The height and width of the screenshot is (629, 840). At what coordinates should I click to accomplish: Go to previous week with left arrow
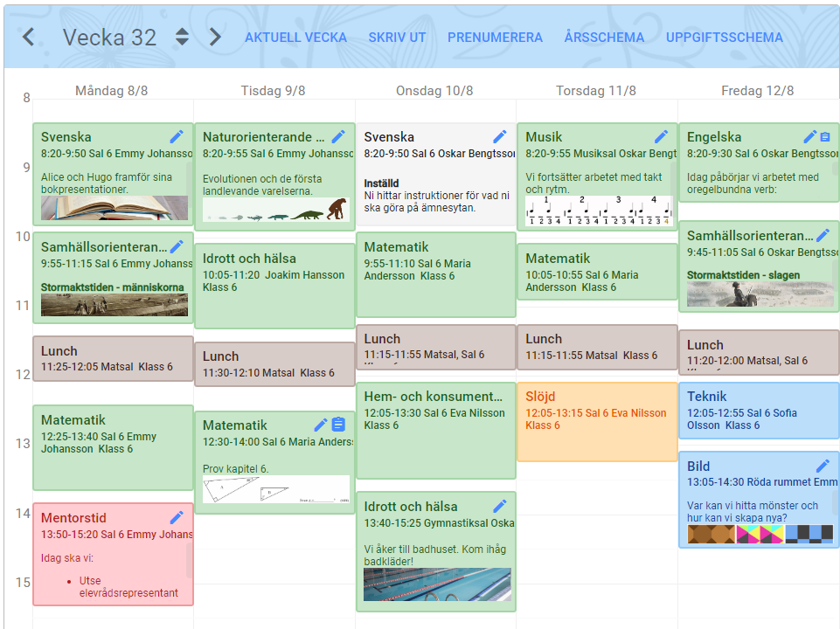[x=28, y=37]
